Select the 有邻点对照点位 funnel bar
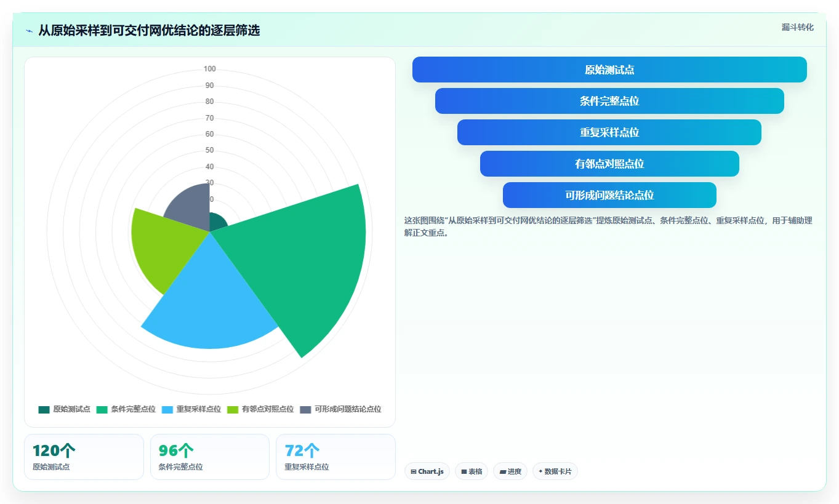 click(609, 164)
